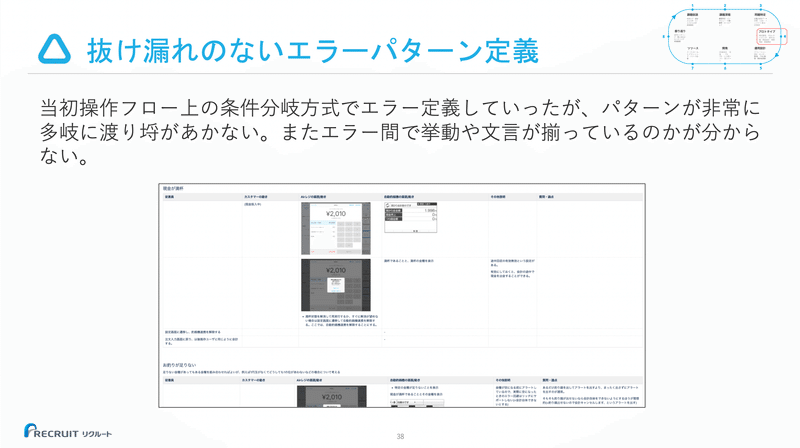Click the カスタマーの動き column header in the upper table
This screenshot has width=800, height=448.
coord(256,197)
